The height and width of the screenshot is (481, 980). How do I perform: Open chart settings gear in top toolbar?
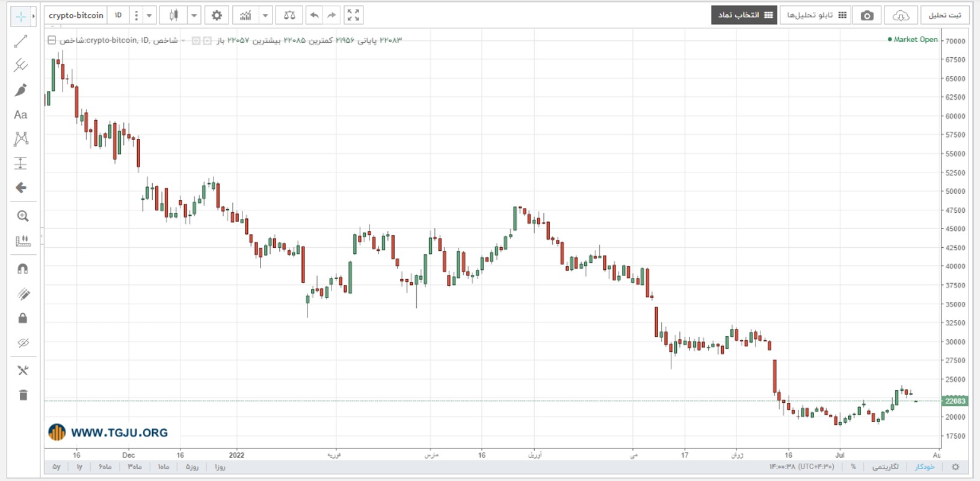coord(217,15)
